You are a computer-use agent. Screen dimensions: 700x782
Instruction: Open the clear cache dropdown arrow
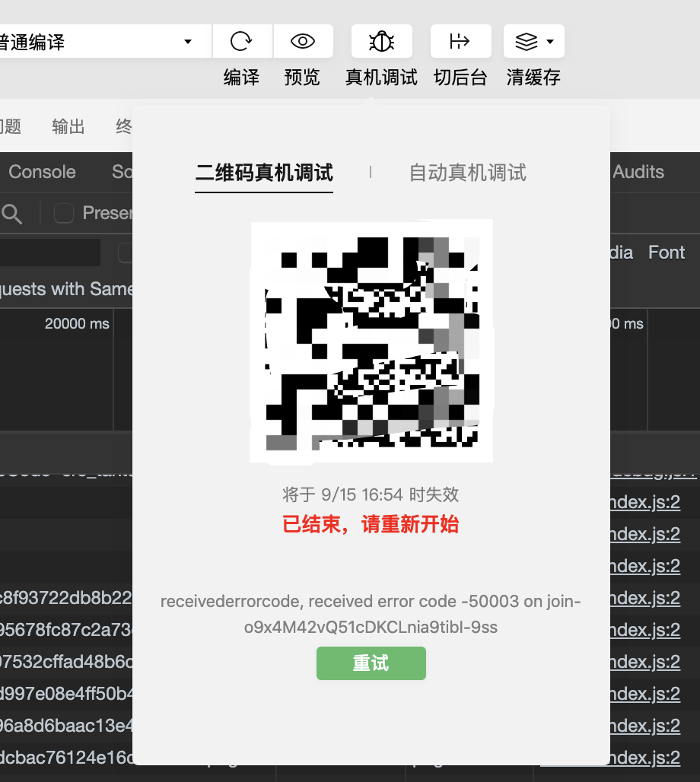pos(550,41)
